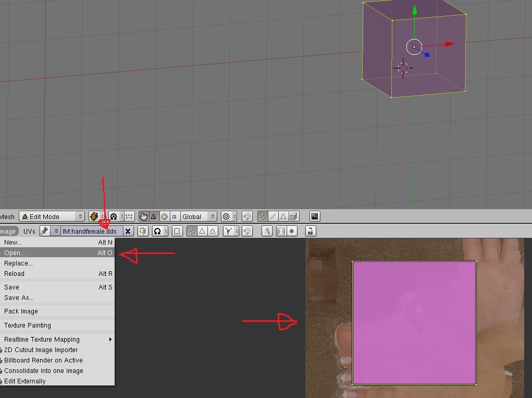The height and width of the screenshot is (398, 532).
Task: Click the IM:handfemale.dds image name field
Action: tap(92, 231)
